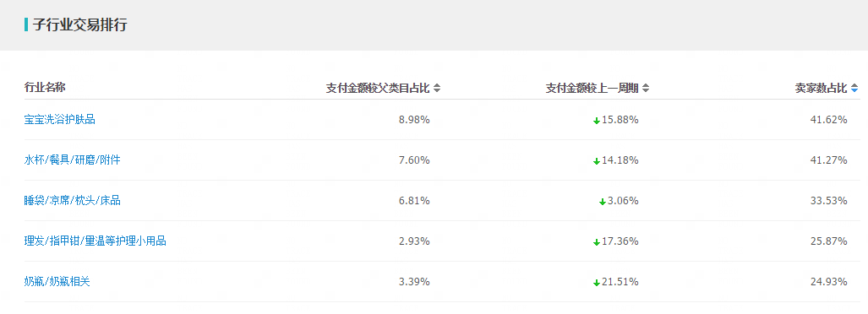Viewport: 868px width, 314px height.
Task: Click green down arrow beside 21.51%
Action: point(596,283)
